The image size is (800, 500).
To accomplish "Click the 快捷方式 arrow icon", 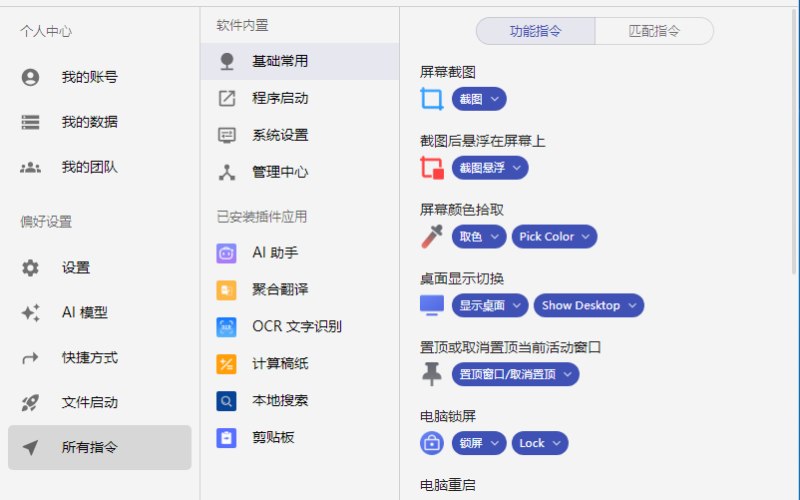I will coord(30,358).
